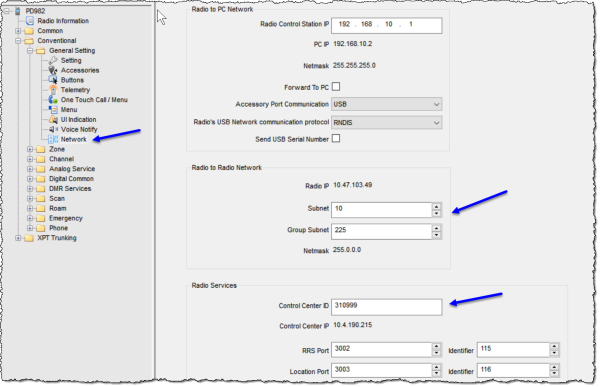
Task: Decrease the Location Port Identifier value
Action: 554,374
